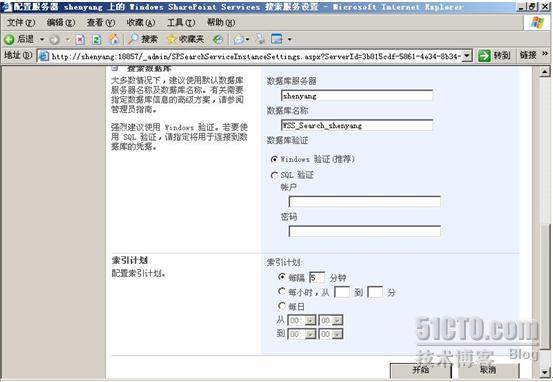Click the Print toolbar icon
Viewport: 553px width, 382px height.
click(260, 39)
